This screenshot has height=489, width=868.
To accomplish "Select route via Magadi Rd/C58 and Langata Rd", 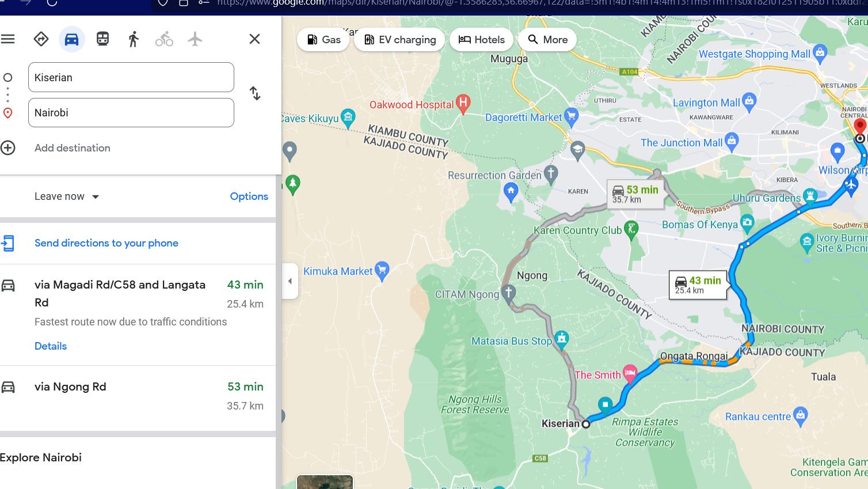I will [x=138, y=314].
